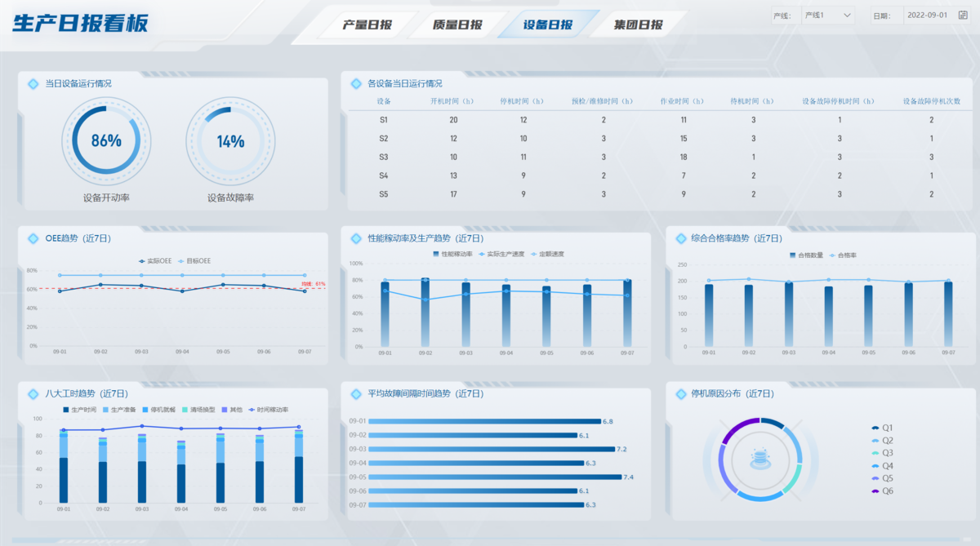This screenshot has height=546, width=980.
Task: Switch to 产量日报 tab
Action: click(x=367, y=24)
